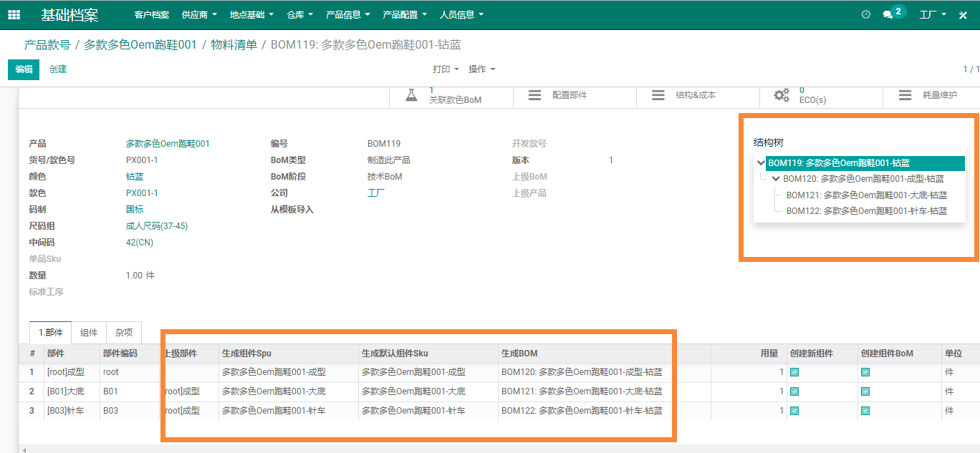Select BOM122 针车-钻蓝 in structure tree
Viewport: 980px width, 453px height.
click(867, 211)
